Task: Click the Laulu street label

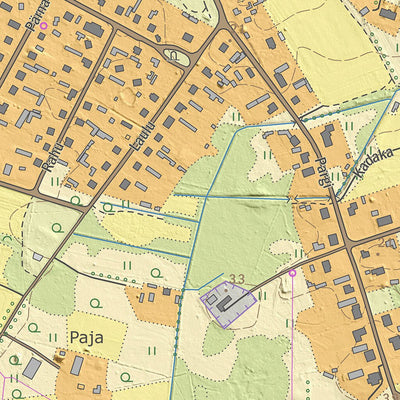Action: [x=138, y=136]
